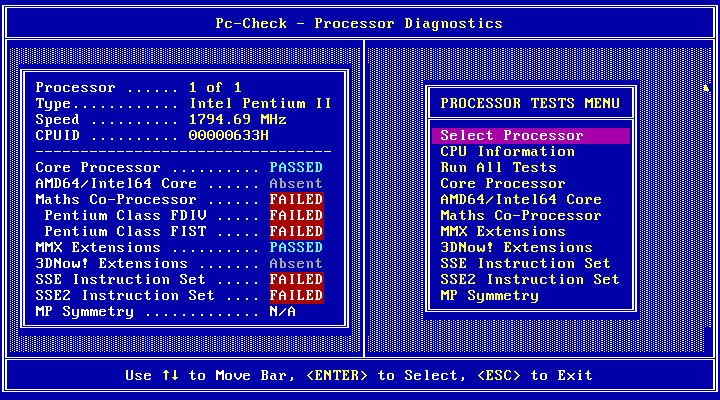Select the 'Select Processor' menu entry

tap(531, 135)
